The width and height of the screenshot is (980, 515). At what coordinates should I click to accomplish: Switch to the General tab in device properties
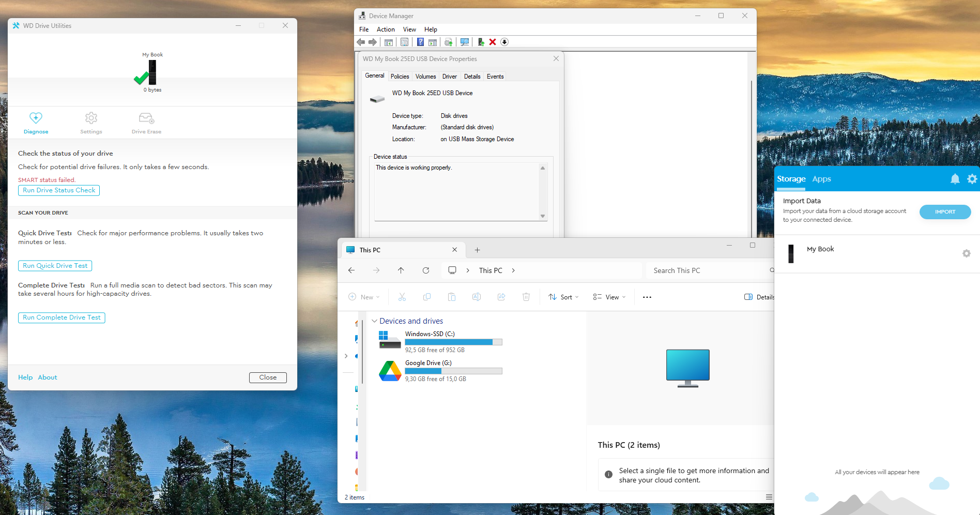click(375, 75)
